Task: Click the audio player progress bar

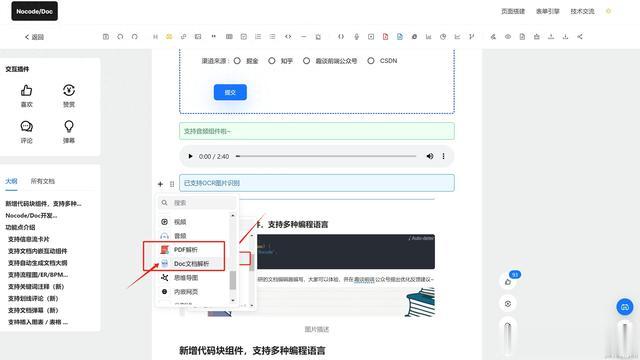Action: (x=326, y=156)
